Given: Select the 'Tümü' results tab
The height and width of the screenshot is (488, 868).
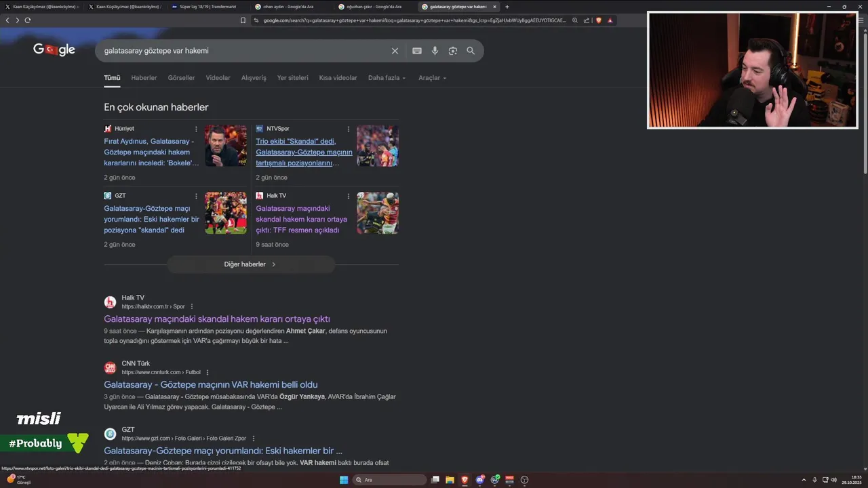Looking at the screenshot, I should click(112, 78).
